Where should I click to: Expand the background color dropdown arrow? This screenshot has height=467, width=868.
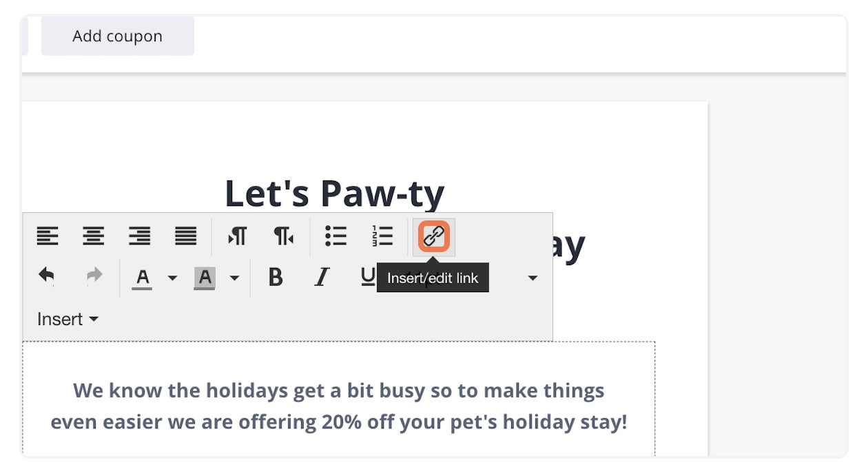pos(234,278)
